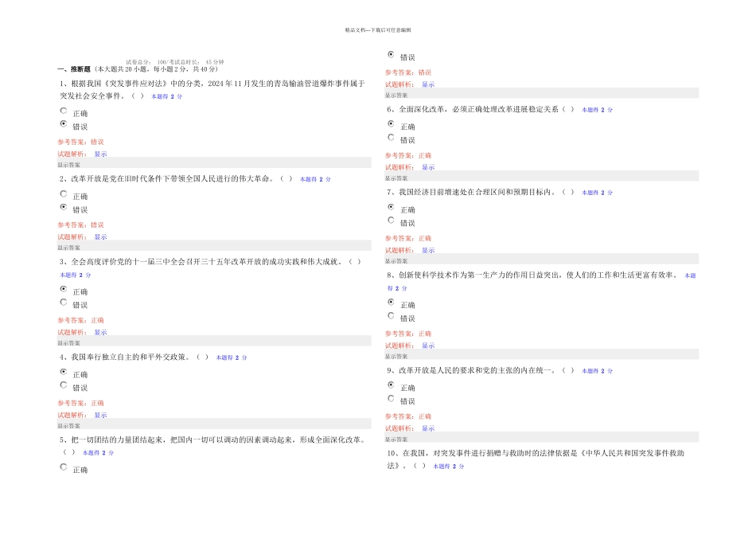The height and width of the screenshot is (535, 756).
Task: Click 本题得 2 分 beside question 4
Action: [x=232, y=357]
